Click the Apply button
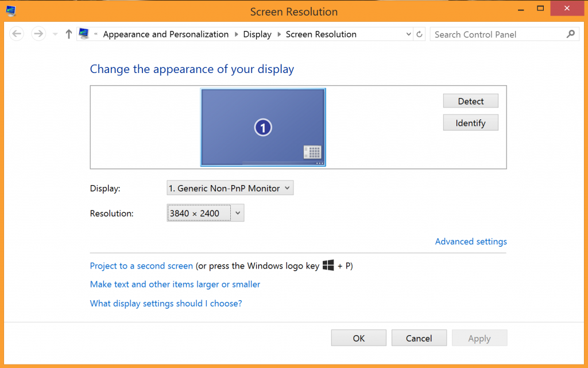This screenshot has width=588, height=368. [479, 338]
